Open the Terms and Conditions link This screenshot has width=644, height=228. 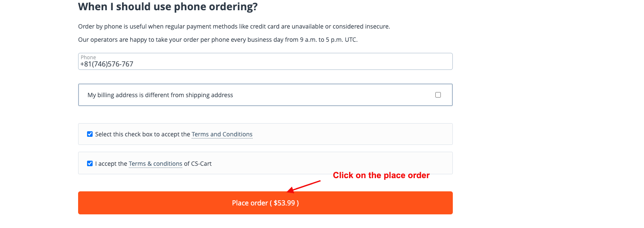pos(222,134)
